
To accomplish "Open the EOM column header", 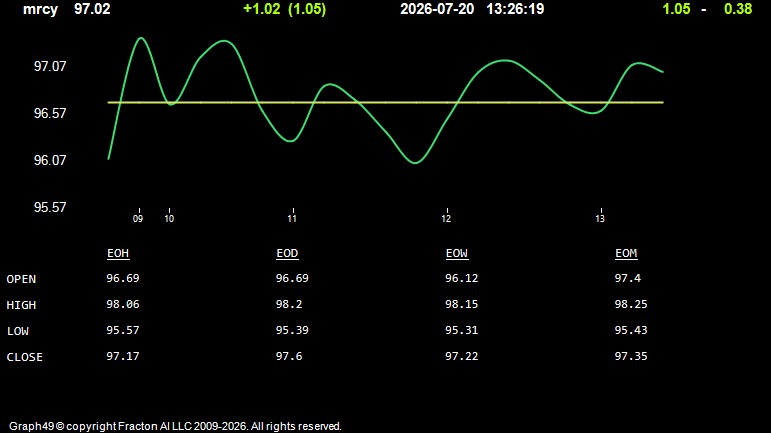I will 626,253.
